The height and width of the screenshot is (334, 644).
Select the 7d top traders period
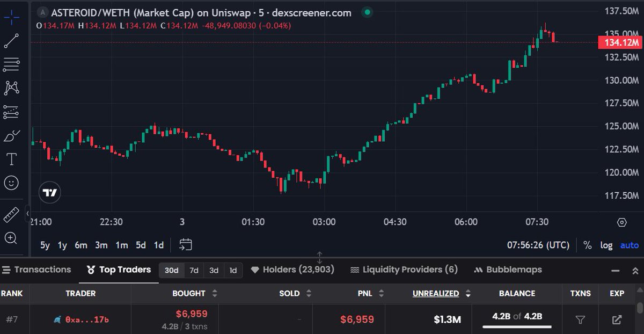point(194,270)
